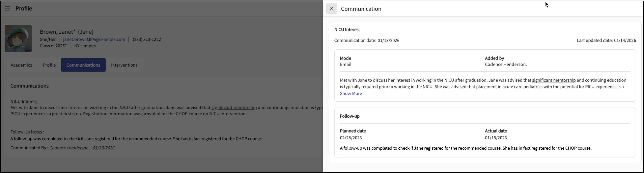Click the NICU Interest heading in side panel
The width and height of the screenshot is (644, 173).
tap(347, 30)
